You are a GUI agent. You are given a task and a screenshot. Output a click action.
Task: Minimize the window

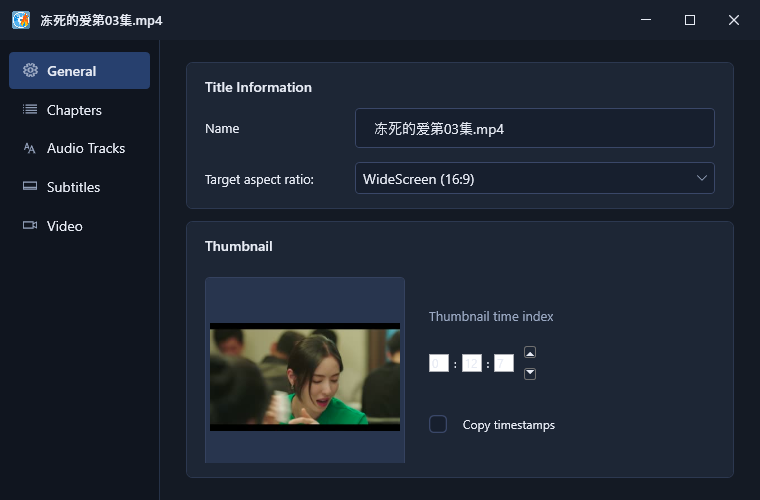646,20
